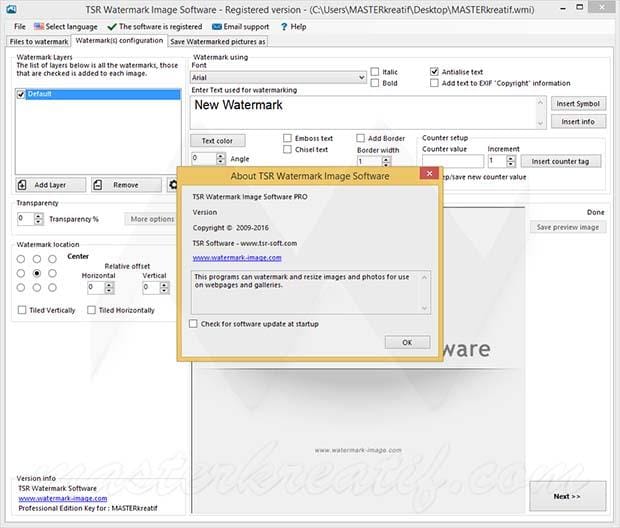Image resolution: width=620 pixels, height=528 pixels.
Task: Minimize the TSR Watermark window
Action: [x=563, y=8]
